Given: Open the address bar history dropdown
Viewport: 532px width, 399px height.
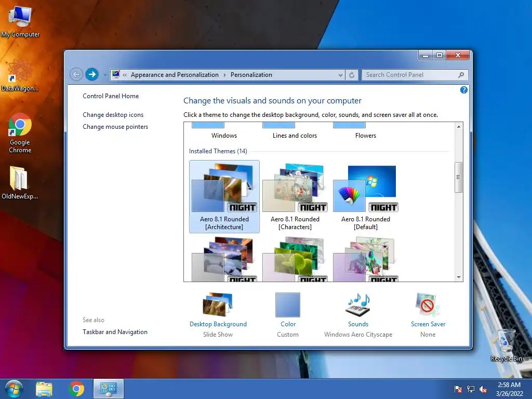Looking at the screenshot, I should 340,75.
